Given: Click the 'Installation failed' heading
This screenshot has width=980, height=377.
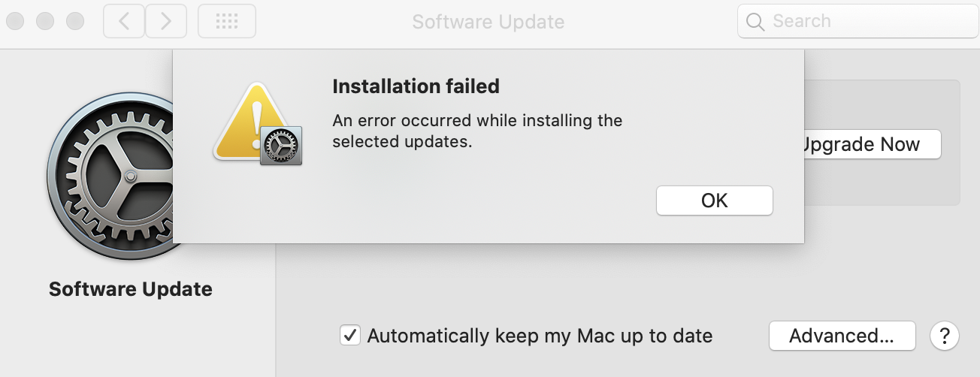Looking at the screenshot, I should click(416, 86).
